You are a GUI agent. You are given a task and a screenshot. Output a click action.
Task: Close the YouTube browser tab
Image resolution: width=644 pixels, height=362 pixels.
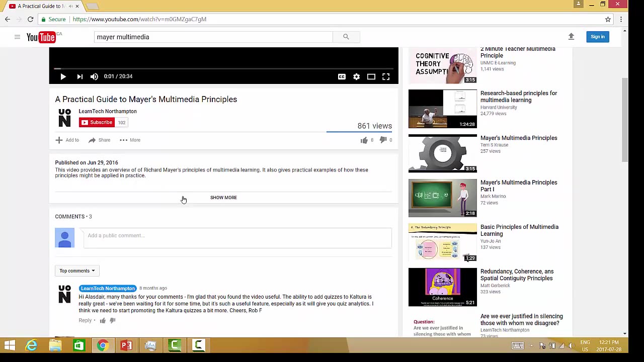pyautogui.click(x=77, y=6)
